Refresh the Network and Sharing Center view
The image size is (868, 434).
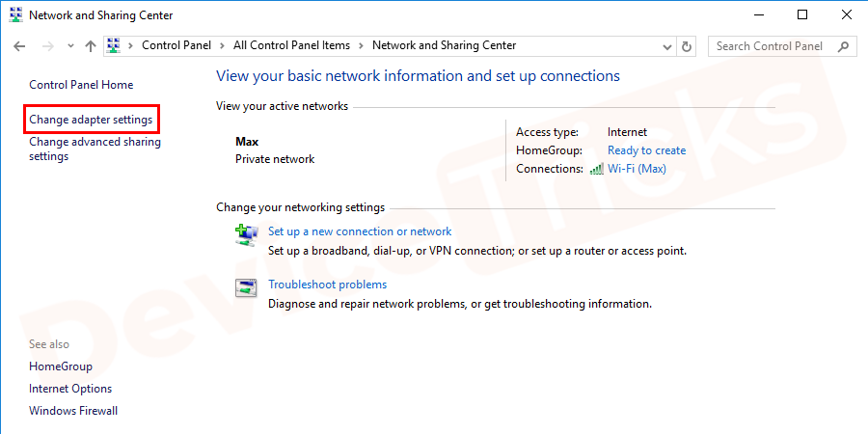[x=687, y=46]
